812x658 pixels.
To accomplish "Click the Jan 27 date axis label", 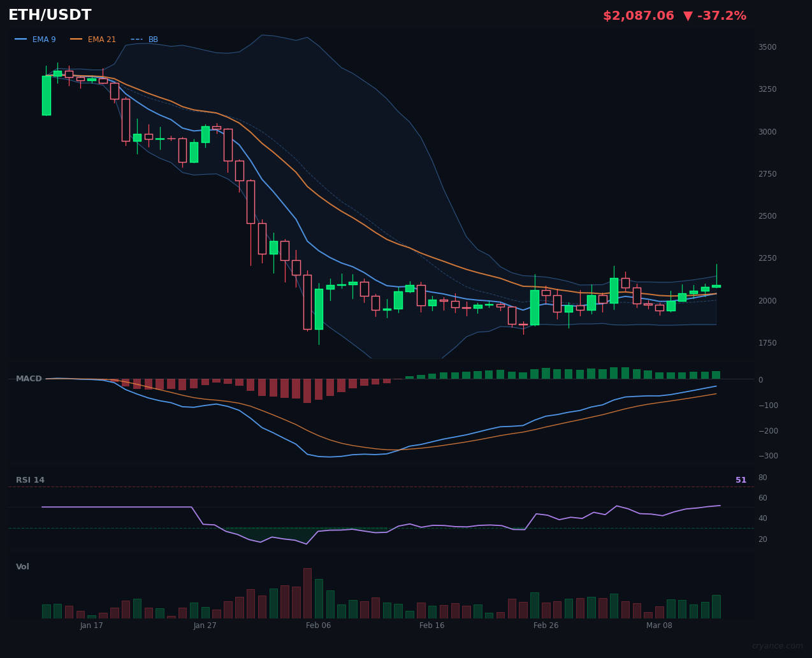I will pos(205,625).
